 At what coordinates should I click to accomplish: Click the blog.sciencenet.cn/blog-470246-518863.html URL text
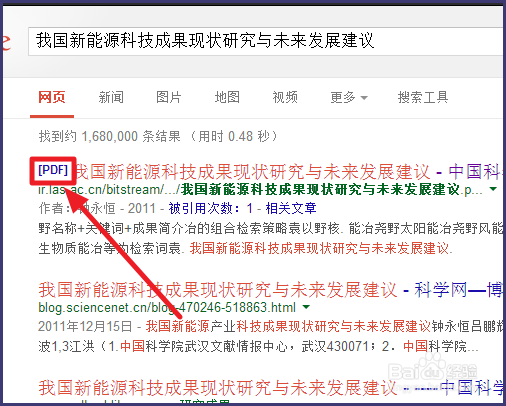(x=167, y=307)
